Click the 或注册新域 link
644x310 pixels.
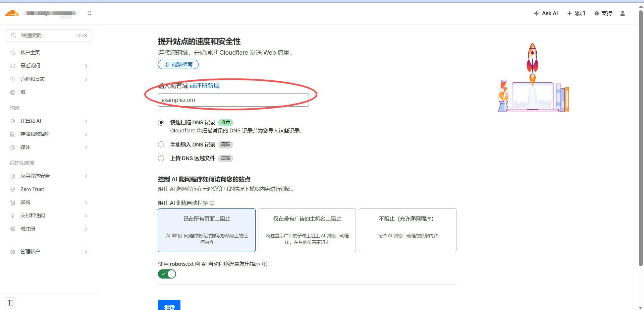coord(204,86)
